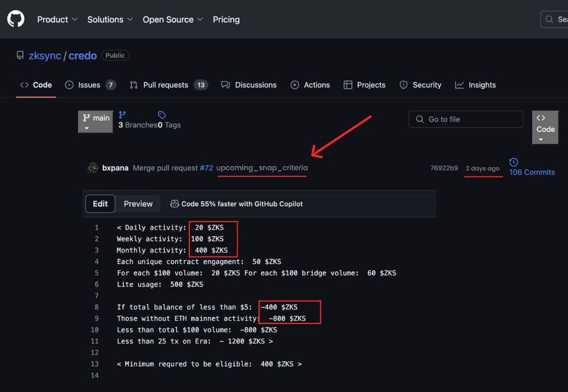Click the Minimum requred to be eligible line

(209, 364)
